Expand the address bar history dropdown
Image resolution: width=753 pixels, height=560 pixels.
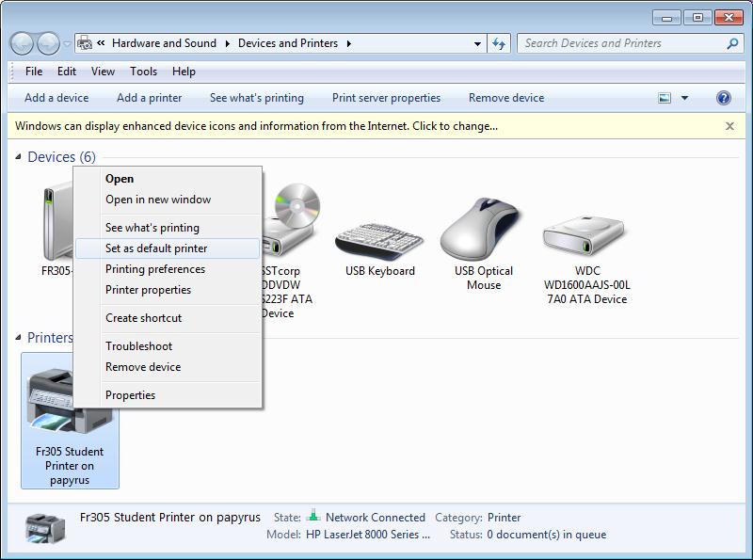(x=478, y=43)
